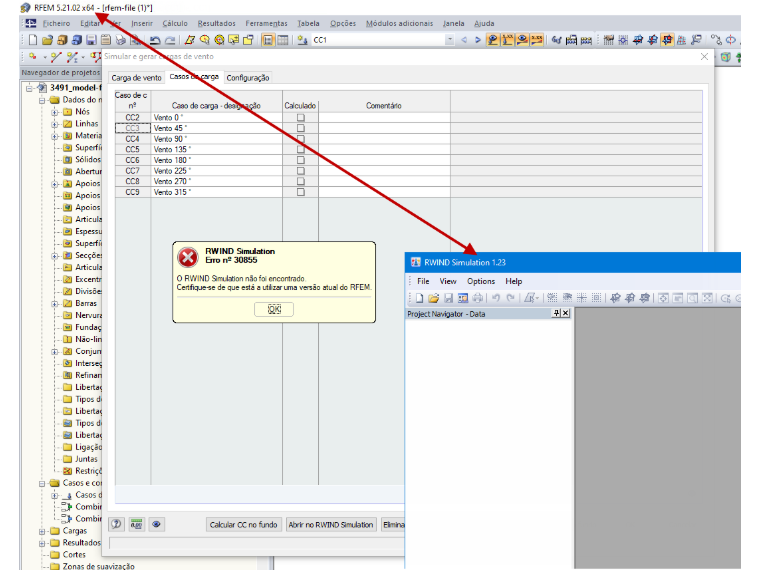Toggle Calculado checkbox for CC2 Vento 0
The width and height of the screenshot is (760, 570).
[x=301, y=117]
